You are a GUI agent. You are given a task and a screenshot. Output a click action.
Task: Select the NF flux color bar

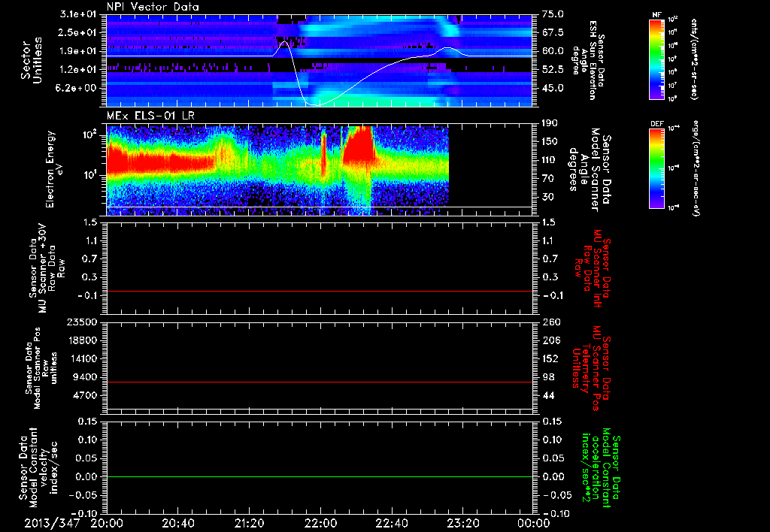pyautogui.click(x=657, y=59)
